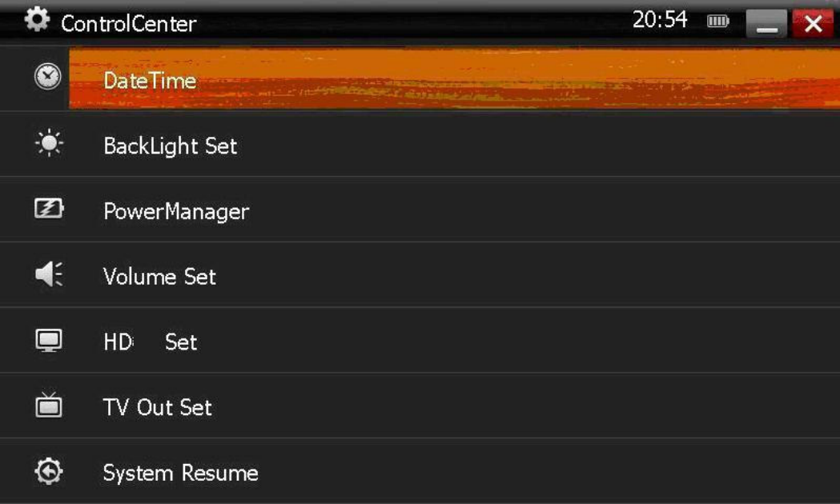This screenshot has height=504, width=840.
Task: Click the speaker icon for Volume
Action: tap(49, 275)
